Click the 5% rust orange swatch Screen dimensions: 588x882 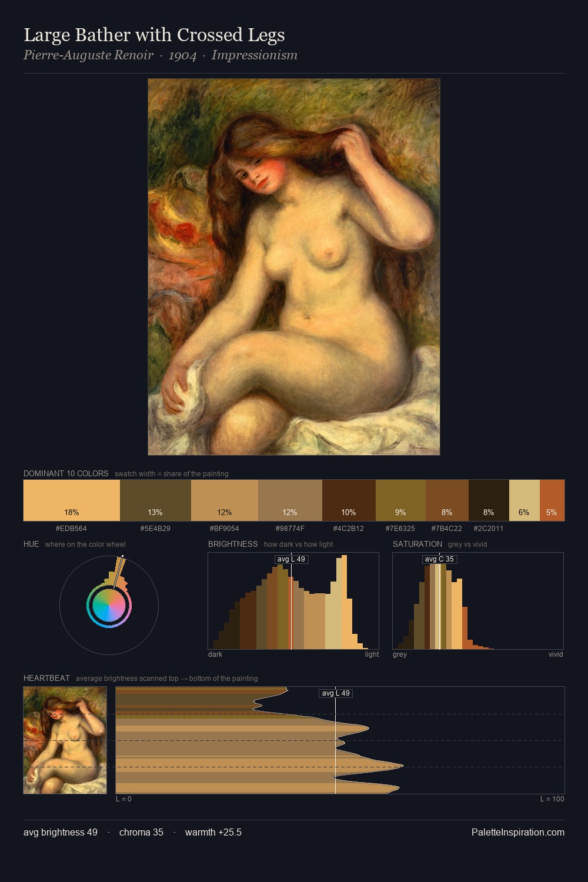click(552, 500)
